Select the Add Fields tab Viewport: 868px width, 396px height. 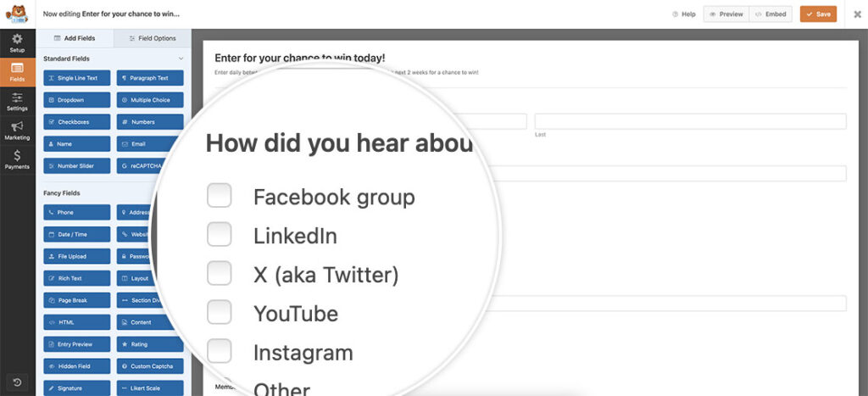click(75, 38)
